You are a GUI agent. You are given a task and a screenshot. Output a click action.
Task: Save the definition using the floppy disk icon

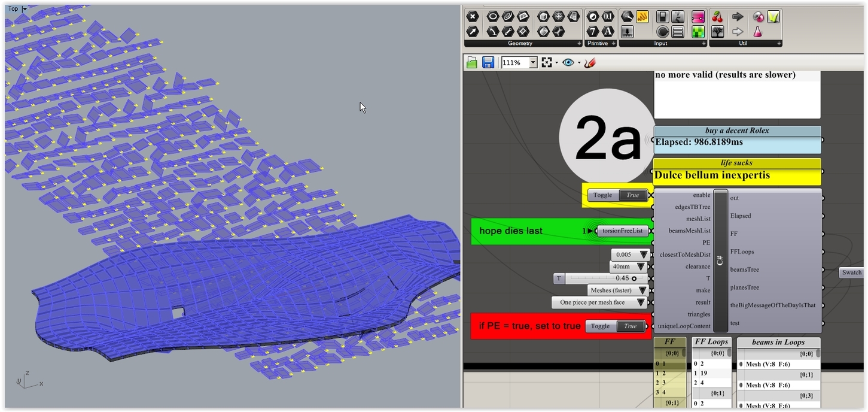488,62
